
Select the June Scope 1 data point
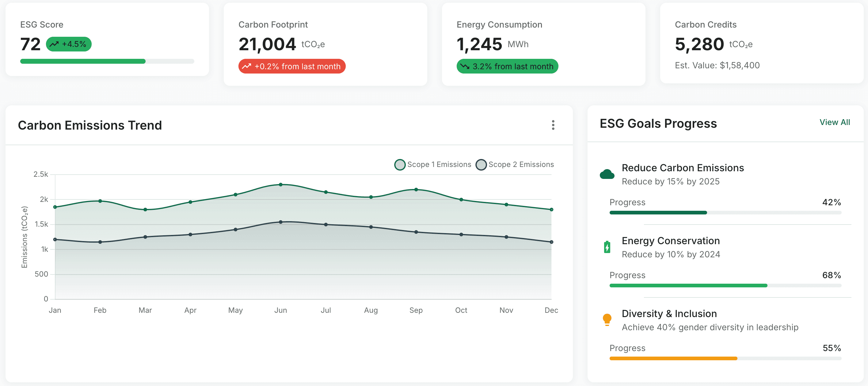click(x=280, y=185)
